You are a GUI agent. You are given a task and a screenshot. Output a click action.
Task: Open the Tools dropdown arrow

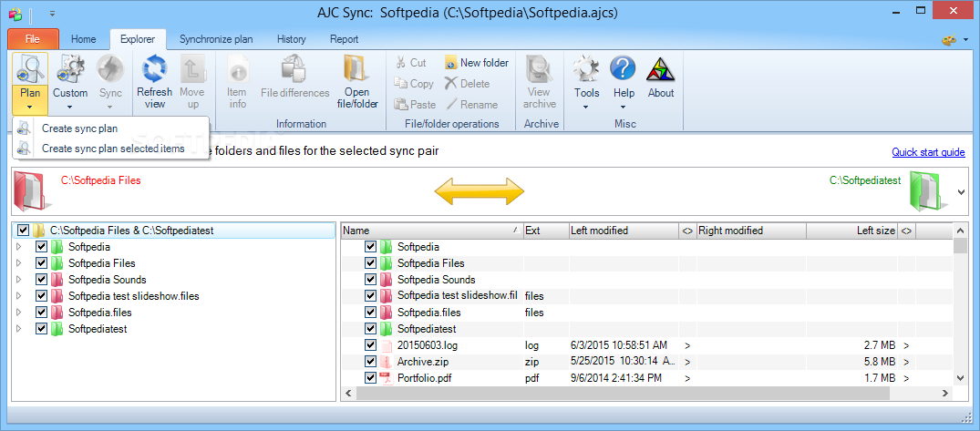tap(586, 107)
